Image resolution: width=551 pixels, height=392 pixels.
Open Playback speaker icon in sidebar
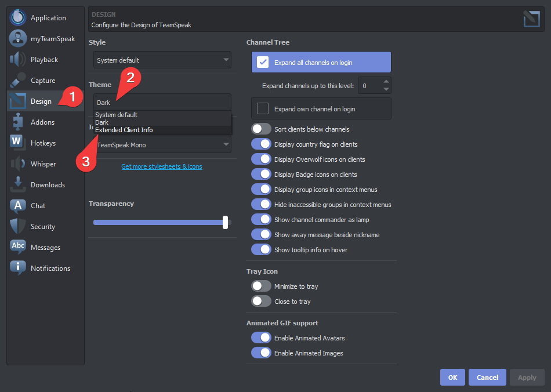click(18, 59)
